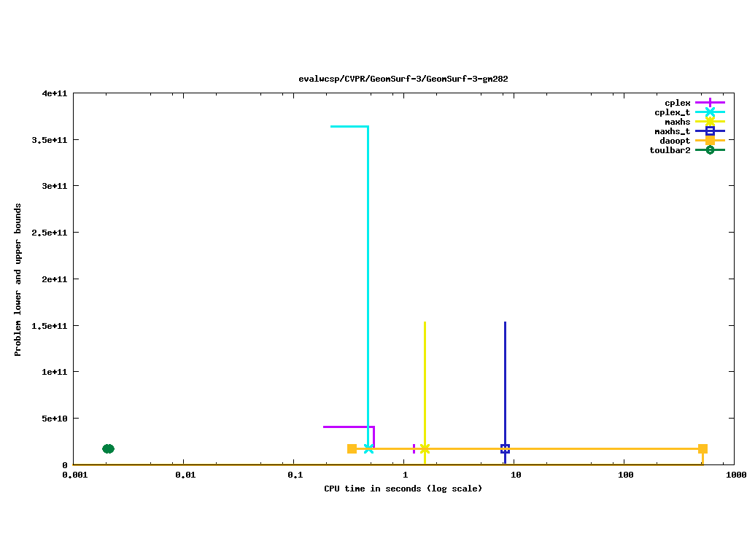Click the x-axis label "CPU time in seconds"
This screenshot has width=747, height=560.
pos(403,489)
